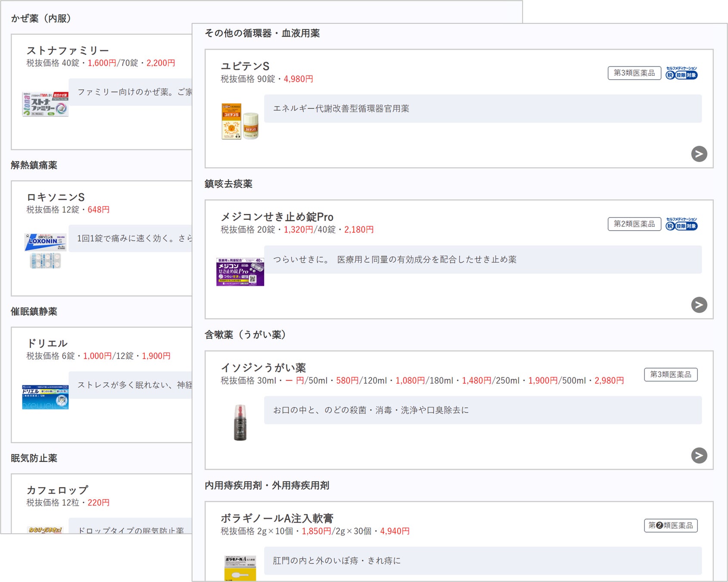
Task: Click the 第2類医薬品 badge on メジコンせき止め錠Pro
Action: tap(634, 224)
